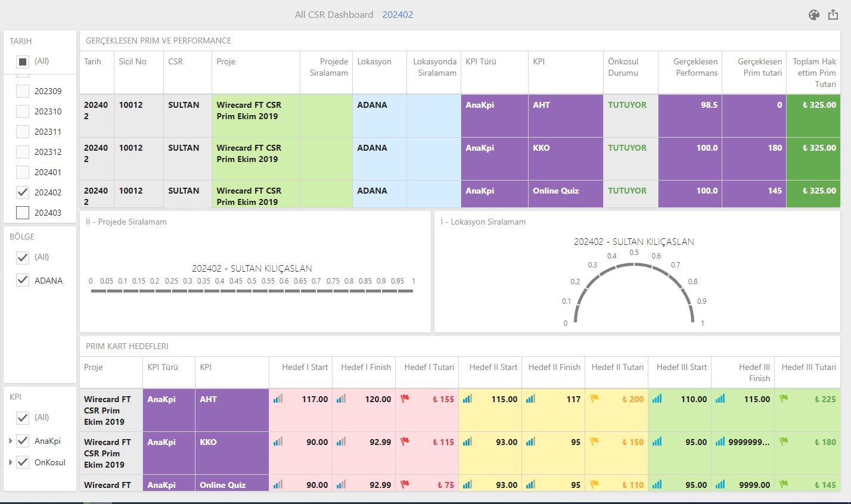Click the All CSR Dashboard title

coord(334,15)
